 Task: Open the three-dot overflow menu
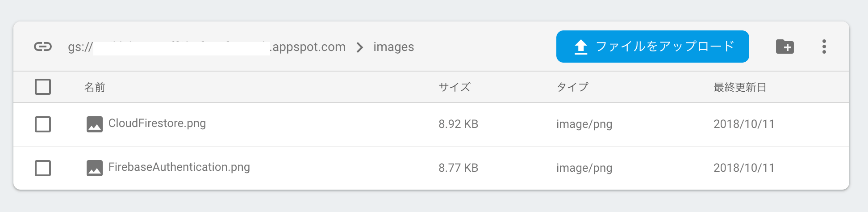tap(824, 47)
